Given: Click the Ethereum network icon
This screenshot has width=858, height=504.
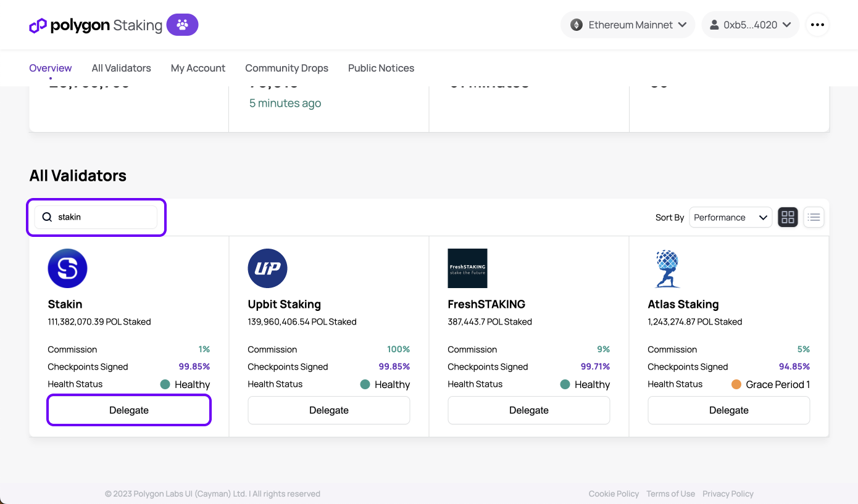Looking at the screenshot, I should tap(577, 25).
